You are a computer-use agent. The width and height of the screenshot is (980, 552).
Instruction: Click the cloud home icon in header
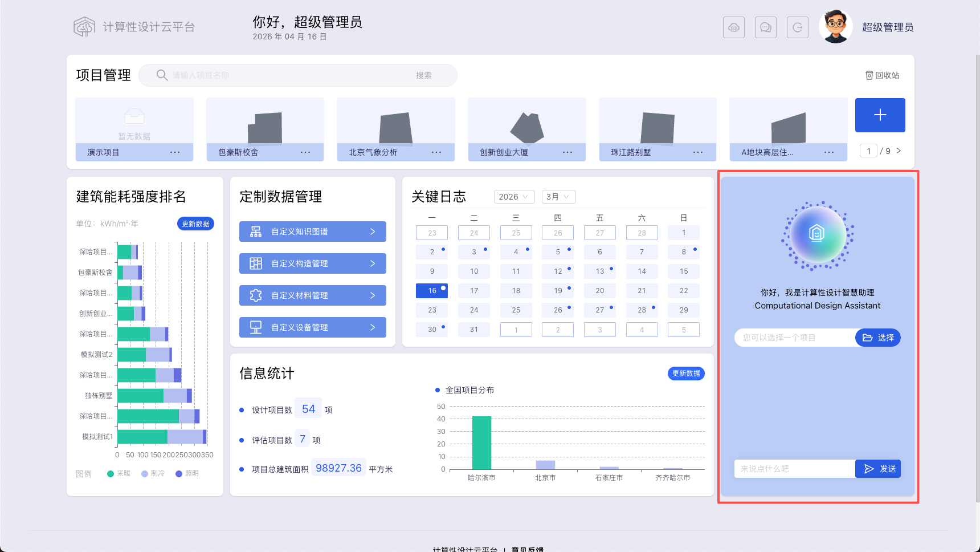click(x=734, y=27)
